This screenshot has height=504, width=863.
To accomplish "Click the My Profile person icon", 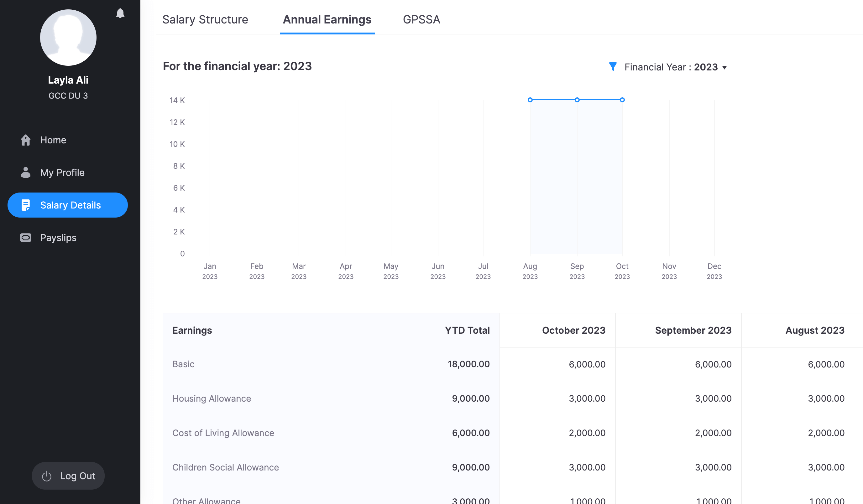I will 26,172.
